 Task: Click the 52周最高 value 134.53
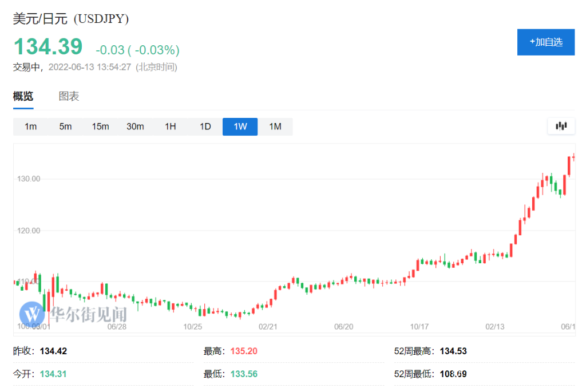click(453, 351)
